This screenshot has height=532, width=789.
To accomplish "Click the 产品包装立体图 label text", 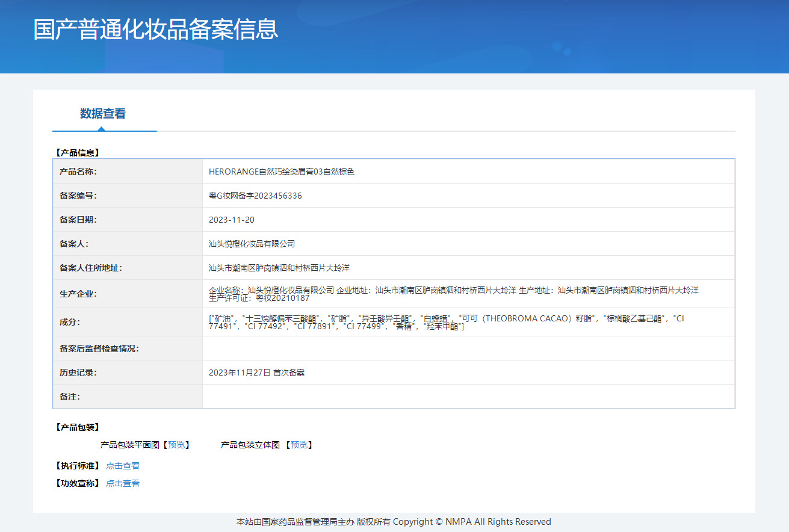I will (250, 445).
